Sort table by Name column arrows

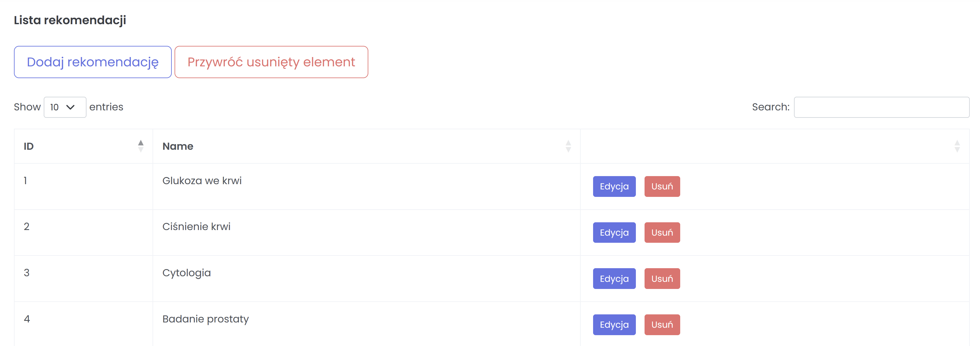pyautogui.click(x=568, y=146)
